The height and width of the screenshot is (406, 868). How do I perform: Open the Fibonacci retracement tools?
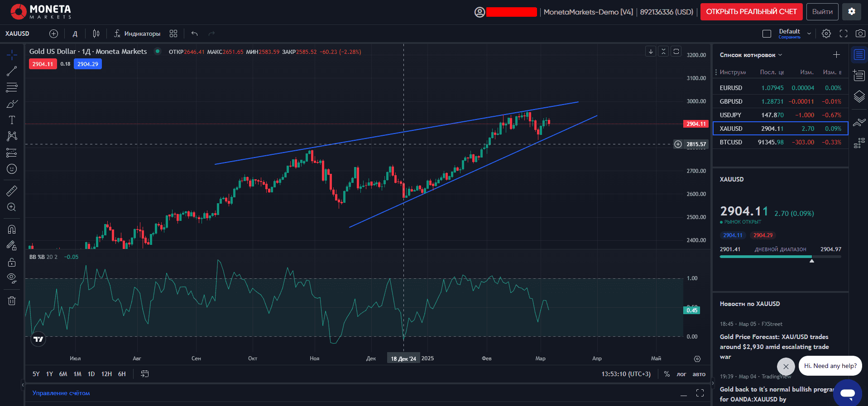[x=12, y=87]
